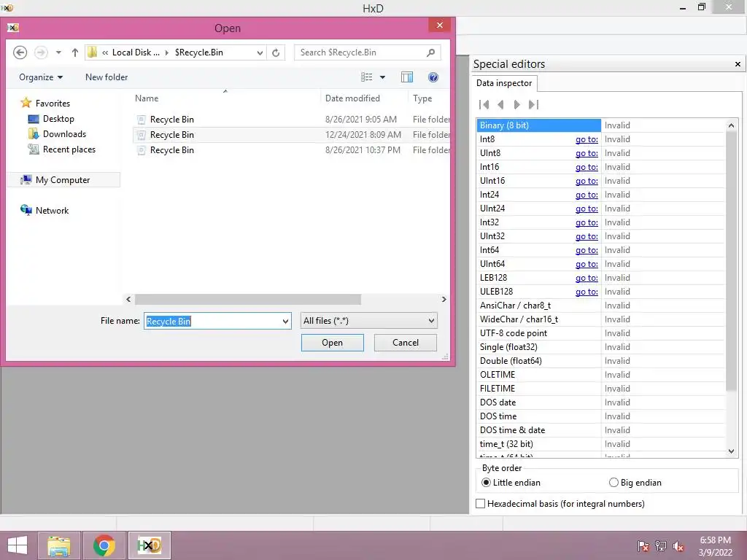Show the preview pane icon
The height and width of the screenshot is (560, 747).
click(x=407, y=77)
